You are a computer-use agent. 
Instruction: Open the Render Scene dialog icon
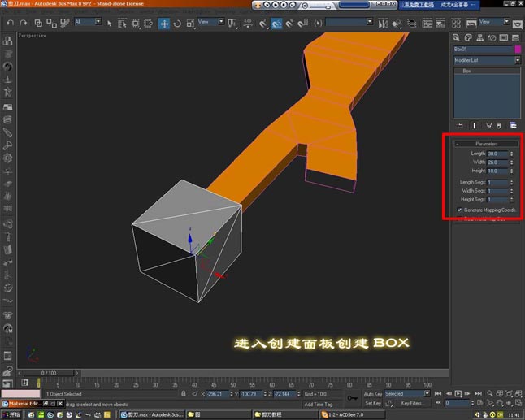point(471,24)
